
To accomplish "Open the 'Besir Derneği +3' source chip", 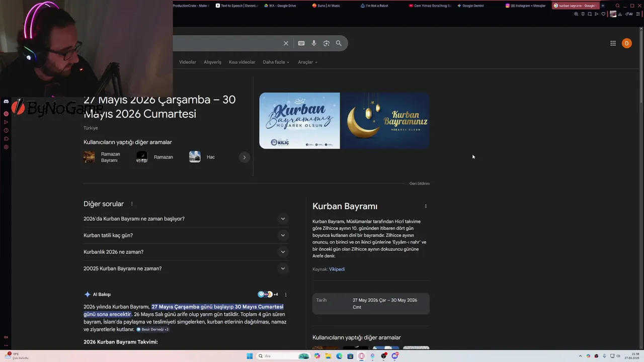I will (x=152, y=330).
